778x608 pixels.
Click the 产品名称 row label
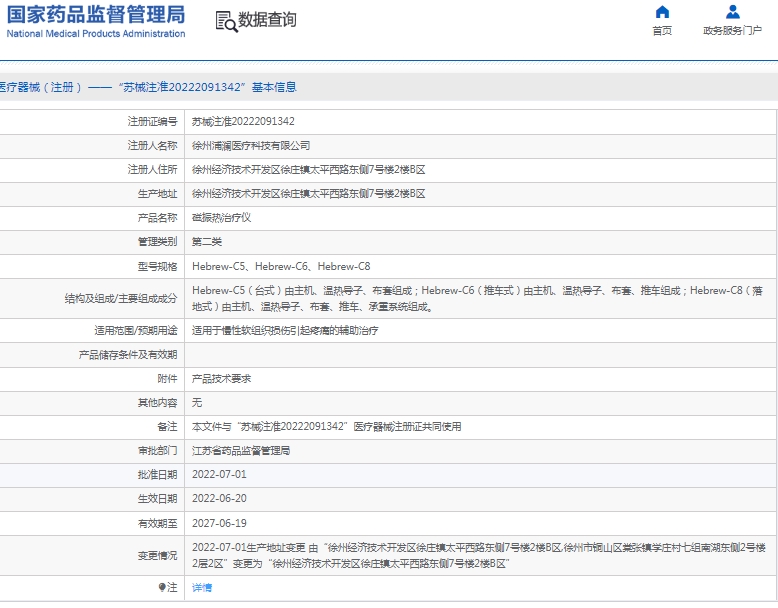[157, 217]
